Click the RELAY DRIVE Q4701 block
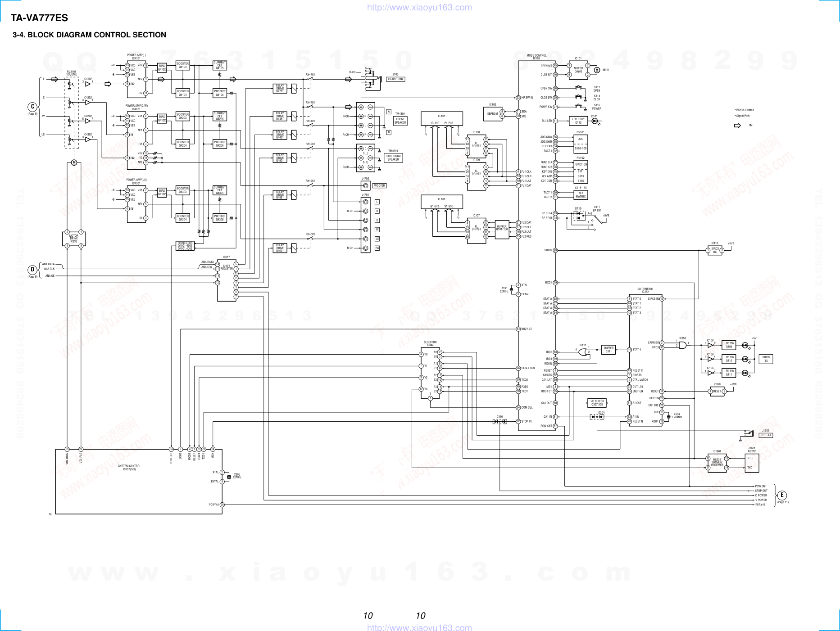 [280, 89]
